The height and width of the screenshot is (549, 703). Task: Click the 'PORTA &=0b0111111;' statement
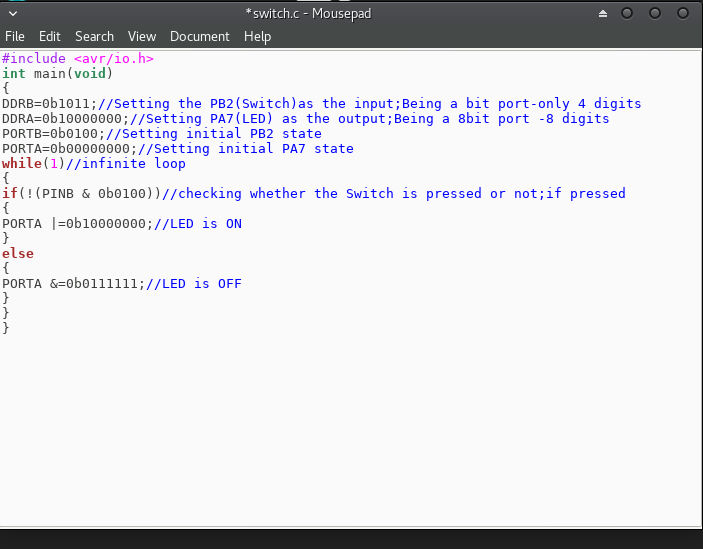(74, 284)
